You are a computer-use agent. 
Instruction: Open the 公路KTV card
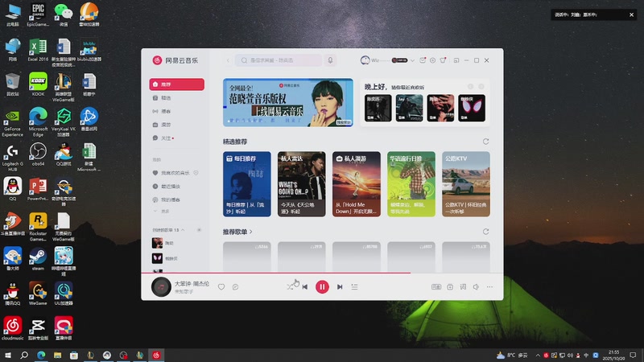pos(466,184)
